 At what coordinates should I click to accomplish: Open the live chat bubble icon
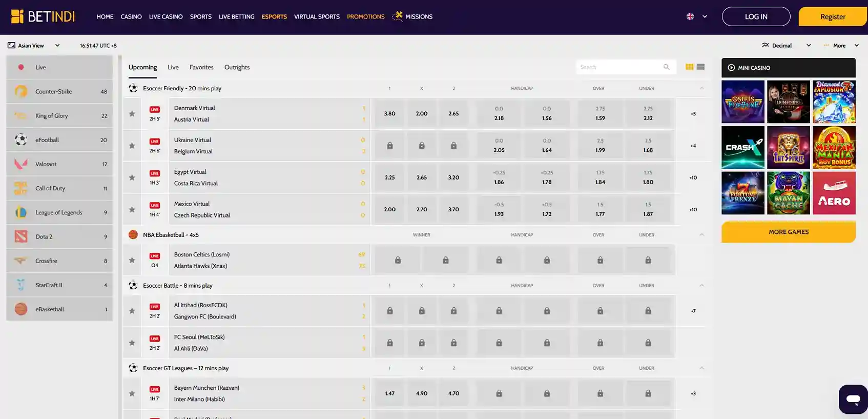853,399
